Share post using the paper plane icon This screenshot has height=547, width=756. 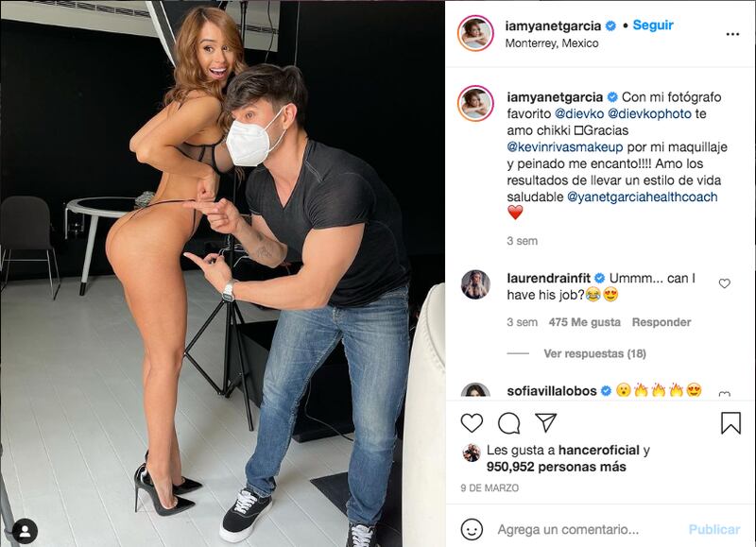[x=546, y=422]
